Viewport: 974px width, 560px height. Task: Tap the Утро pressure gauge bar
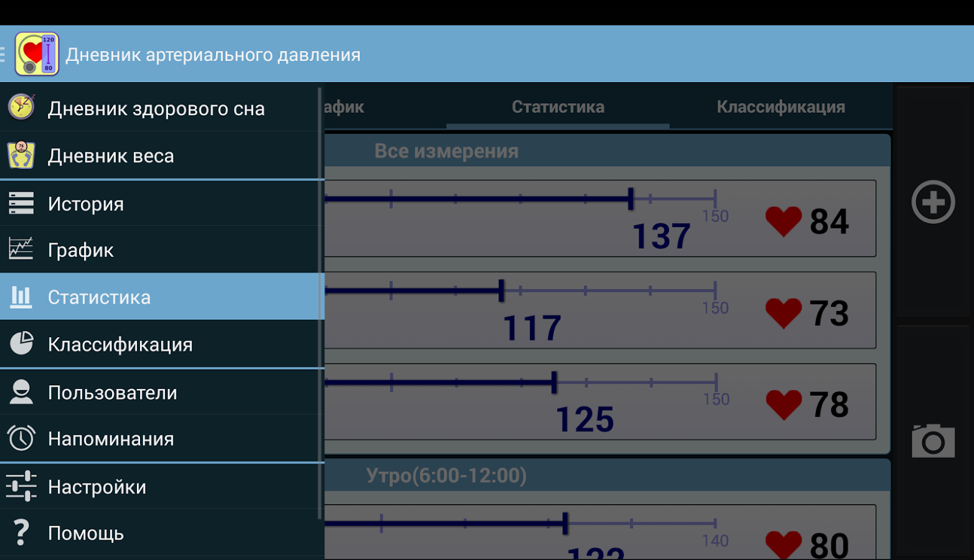(x=520, y=523)
